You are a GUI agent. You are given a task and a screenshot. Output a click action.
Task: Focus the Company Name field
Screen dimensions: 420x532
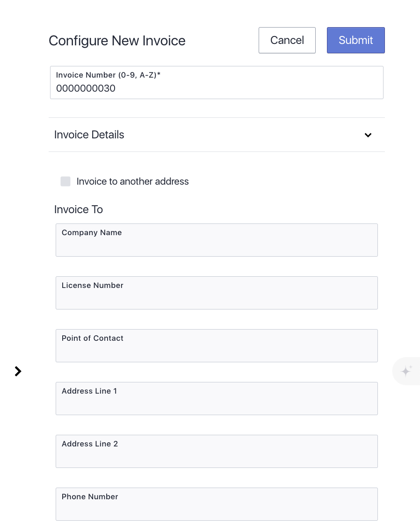point(217,240)
